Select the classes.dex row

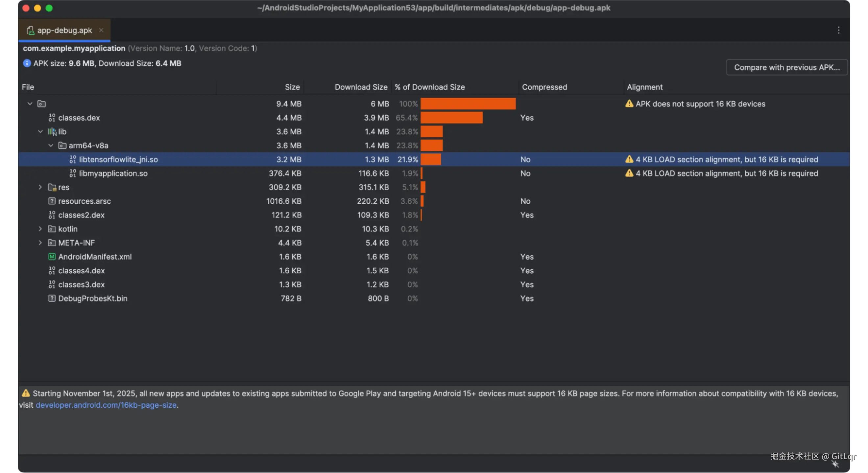point(434,118)
